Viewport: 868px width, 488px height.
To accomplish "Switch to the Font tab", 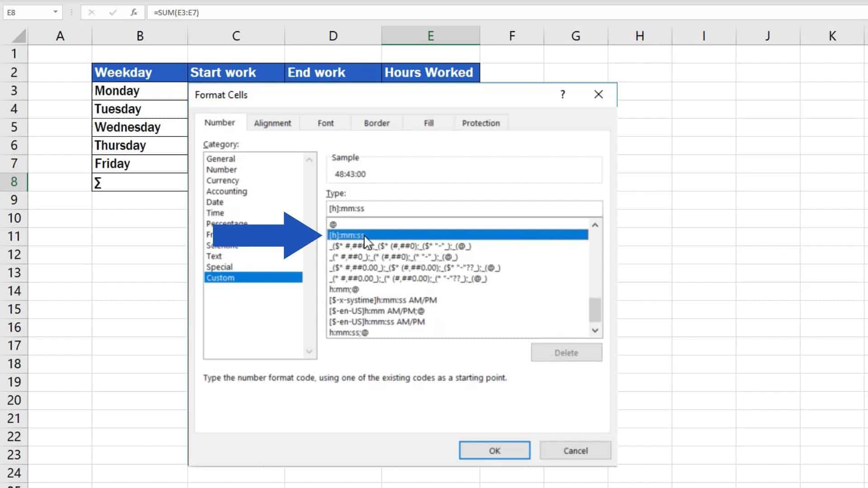I will pos(325,122).
